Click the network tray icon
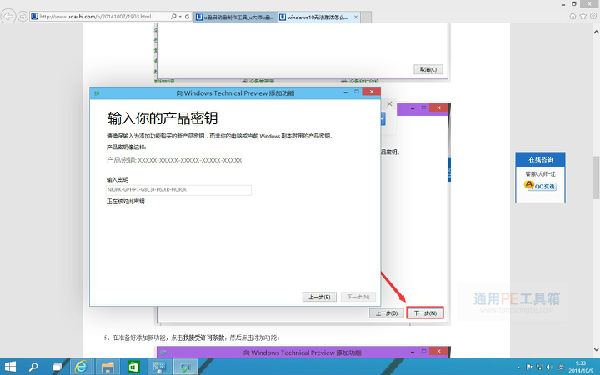 point(540,367)
